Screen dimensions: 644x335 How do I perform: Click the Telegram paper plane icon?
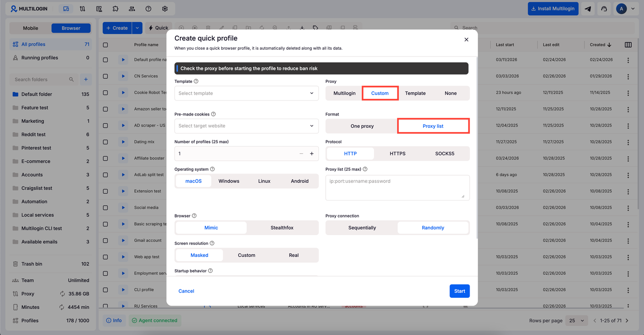tap(588, 9)
